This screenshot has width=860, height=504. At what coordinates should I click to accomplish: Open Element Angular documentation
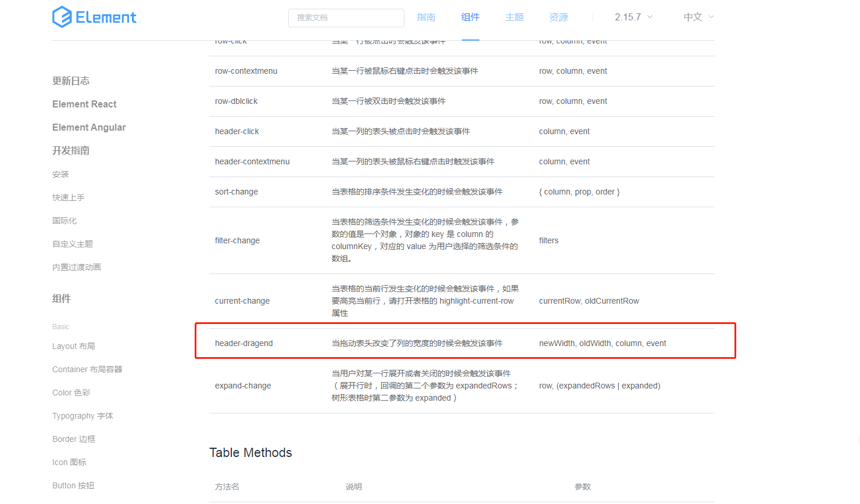[89, 127]
